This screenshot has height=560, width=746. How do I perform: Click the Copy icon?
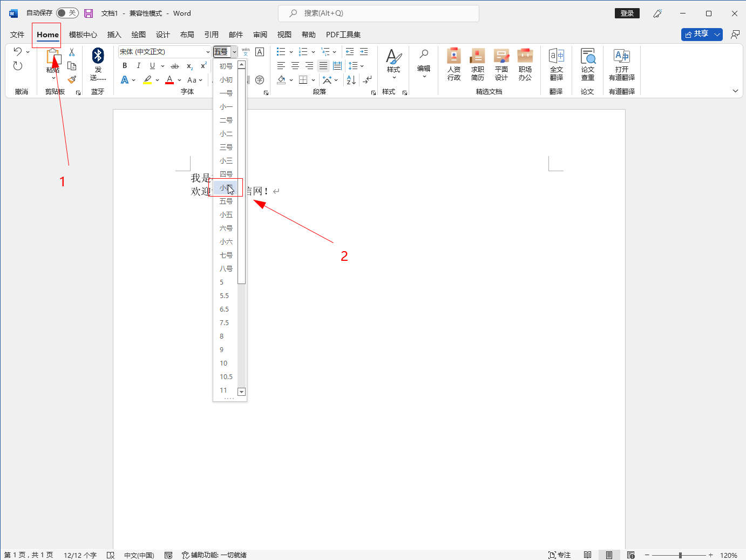click(72, 66)
